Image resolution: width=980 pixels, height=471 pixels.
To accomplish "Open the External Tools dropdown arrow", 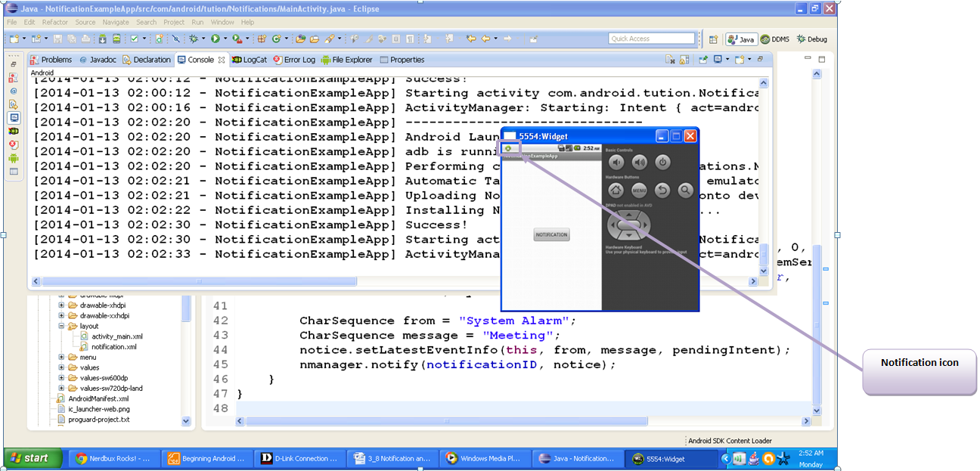I will 247,39.
